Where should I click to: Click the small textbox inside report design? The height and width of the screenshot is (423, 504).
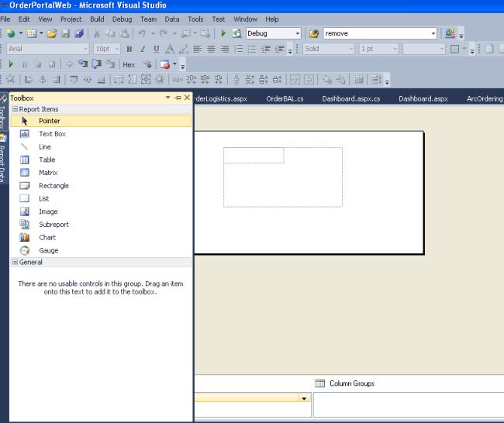tap(254, 156)
